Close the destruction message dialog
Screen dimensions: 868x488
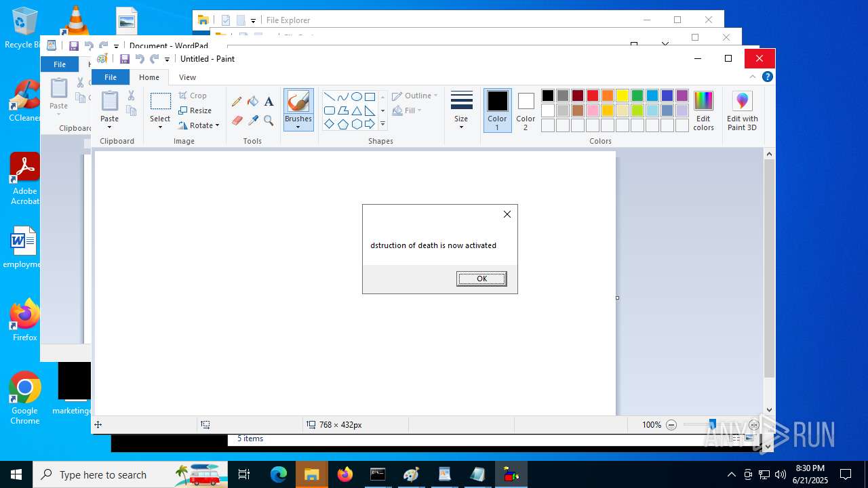[x=507, y=214]
